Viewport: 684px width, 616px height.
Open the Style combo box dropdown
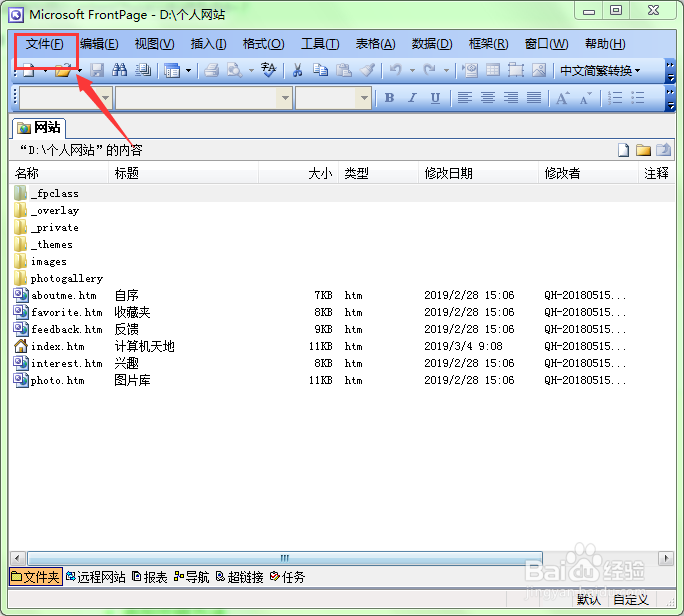[105, 98]
